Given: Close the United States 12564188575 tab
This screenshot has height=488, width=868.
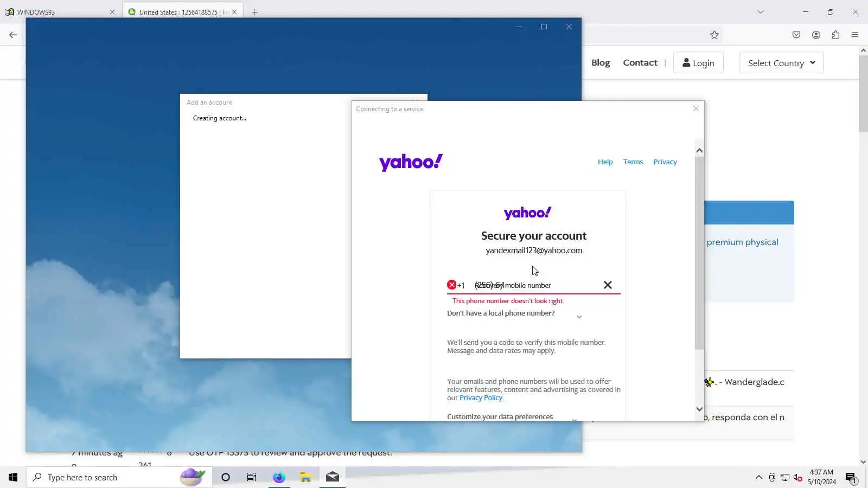Looking at the screenshot, I should click(x=234, y=12).
